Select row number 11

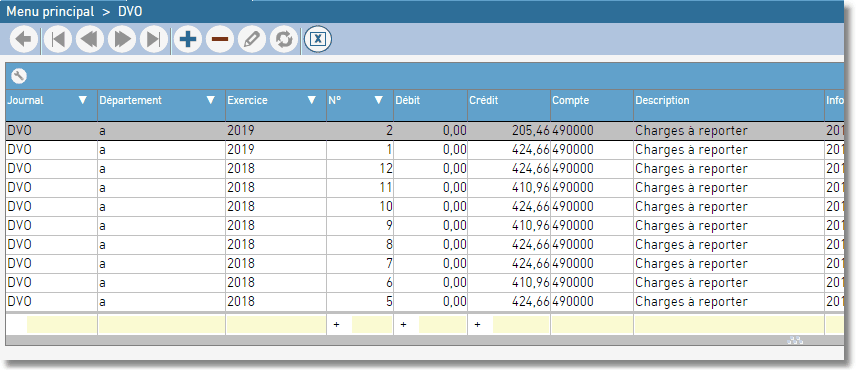pos(425,188)
